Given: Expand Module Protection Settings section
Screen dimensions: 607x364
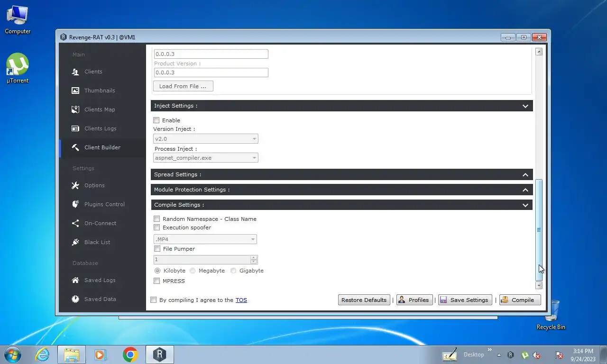Looking at the screenshot, I should pos(525,190).
